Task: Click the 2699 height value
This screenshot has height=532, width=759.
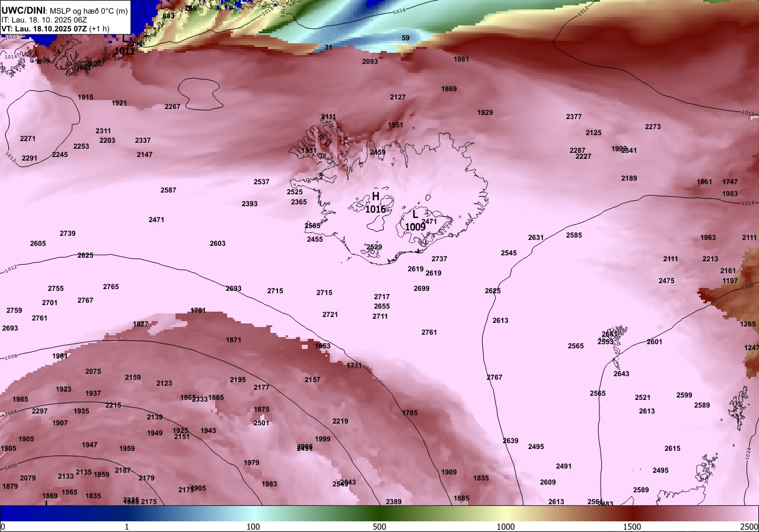Action: (x=422, y=289)
